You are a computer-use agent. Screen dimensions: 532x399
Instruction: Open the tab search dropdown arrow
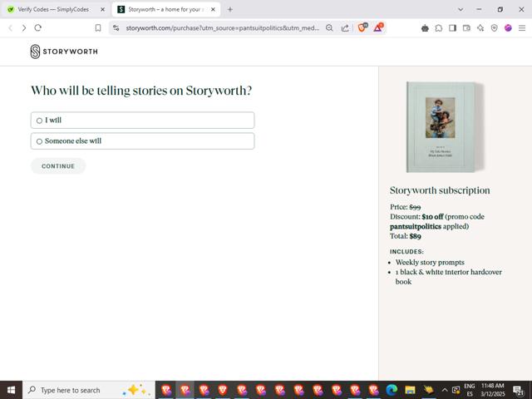[x=461, y=9]
